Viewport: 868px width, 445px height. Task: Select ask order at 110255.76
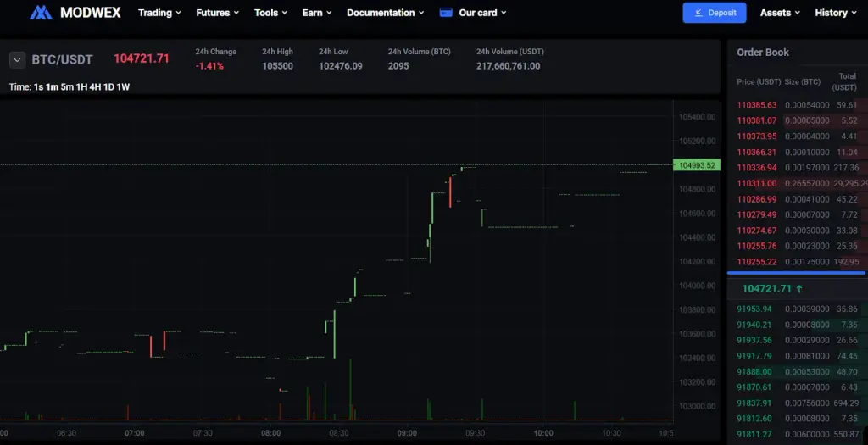[x=798, y=247]
